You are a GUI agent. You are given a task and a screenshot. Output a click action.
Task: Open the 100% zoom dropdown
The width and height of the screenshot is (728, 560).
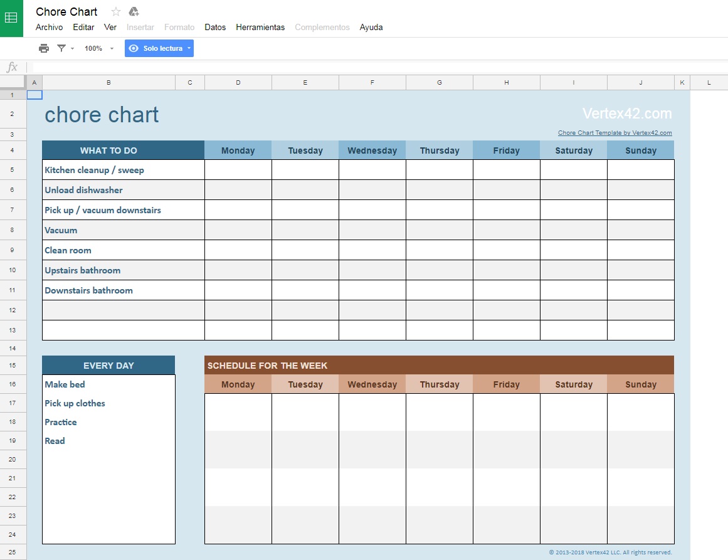pyautogui.click(x=99, y=48)
